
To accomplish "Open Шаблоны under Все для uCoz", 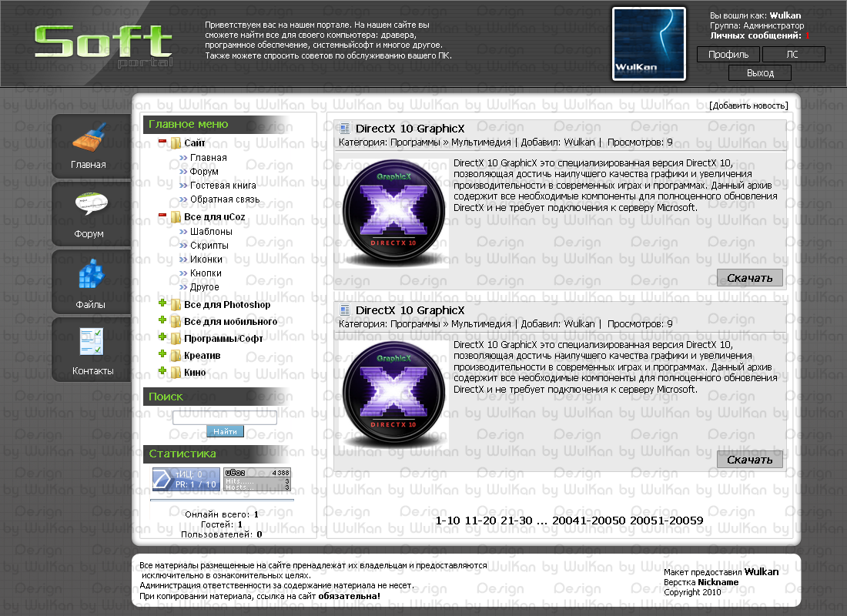I will (x=211, y=231).
